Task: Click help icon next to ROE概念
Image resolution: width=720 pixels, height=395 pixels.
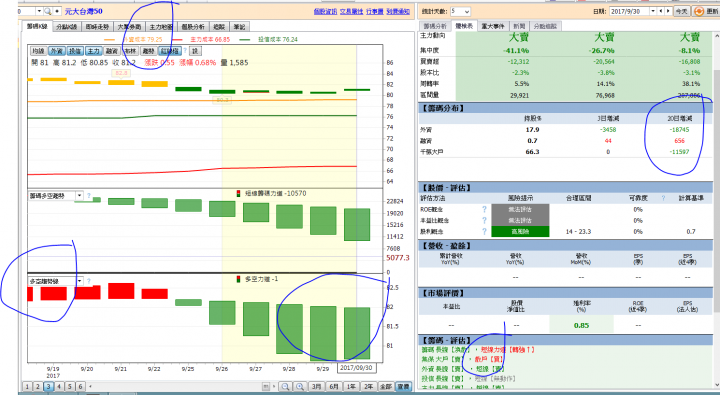Action: pos(484,209)
